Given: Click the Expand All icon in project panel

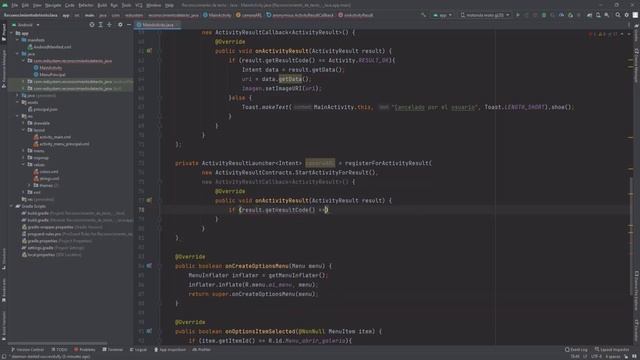Looking at the screenshot, I should pyautogui.click(x=101, y=25).
